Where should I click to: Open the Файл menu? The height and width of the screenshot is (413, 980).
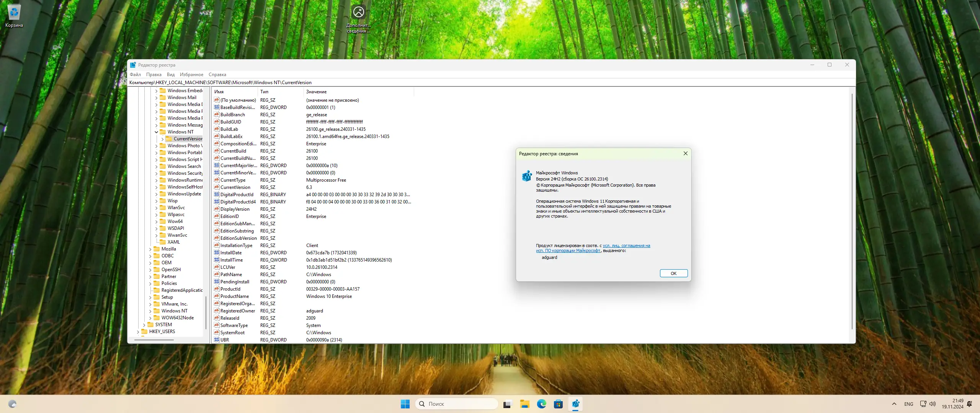coord(135,75)
